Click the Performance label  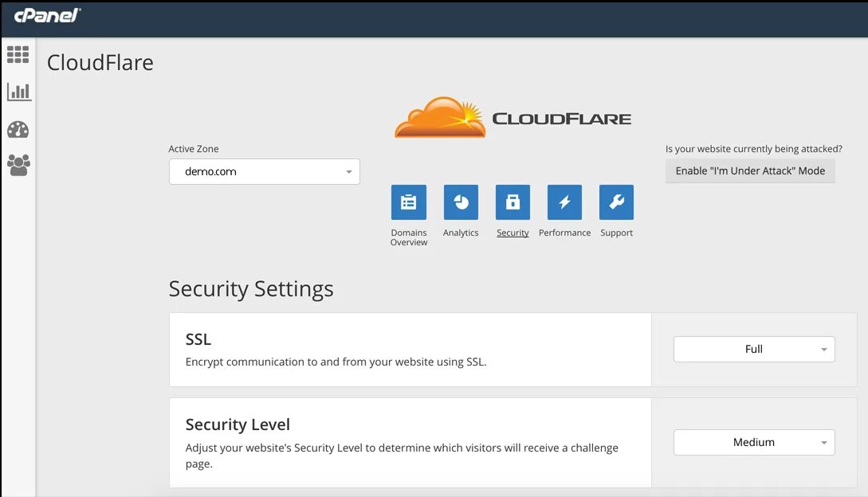tap(564, 233)
